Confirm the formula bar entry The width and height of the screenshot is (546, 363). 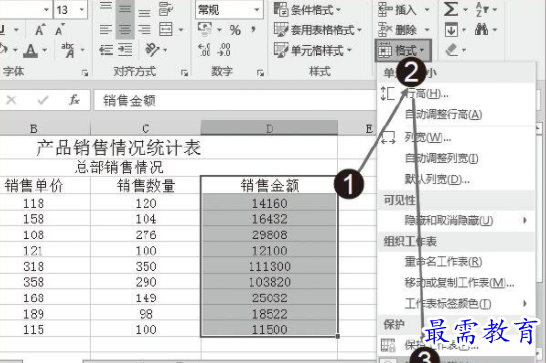[43, 100]
